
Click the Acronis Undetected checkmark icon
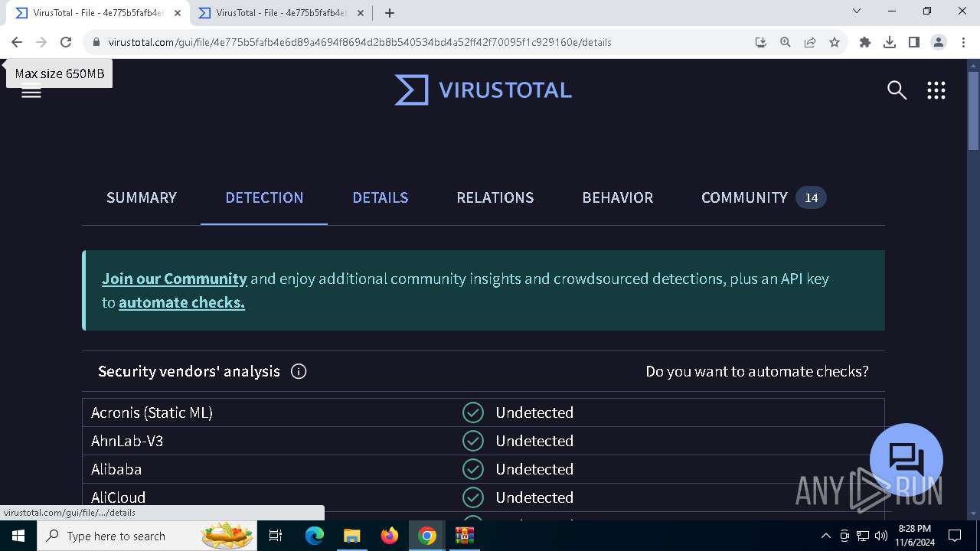coord(473,412)
